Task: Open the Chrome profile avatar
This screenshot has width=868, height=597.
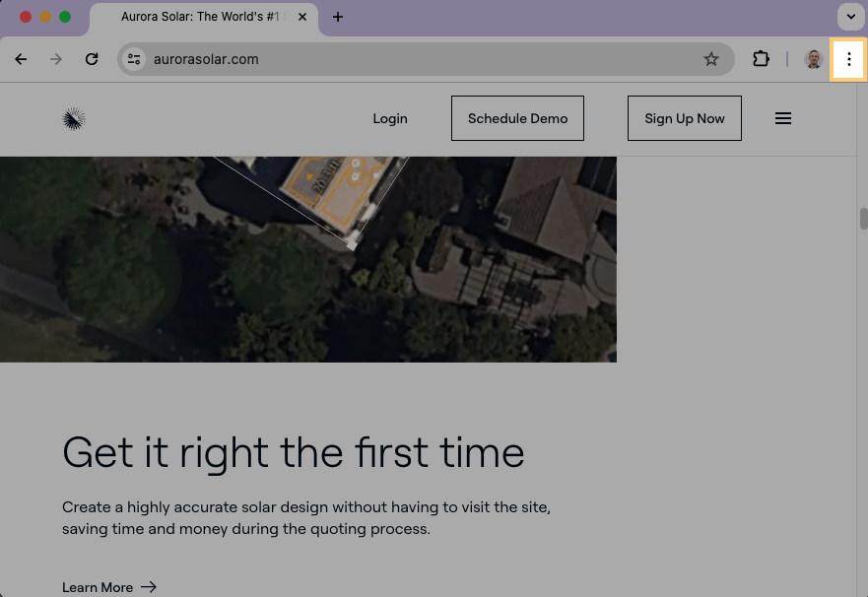Action: [813, 59]
